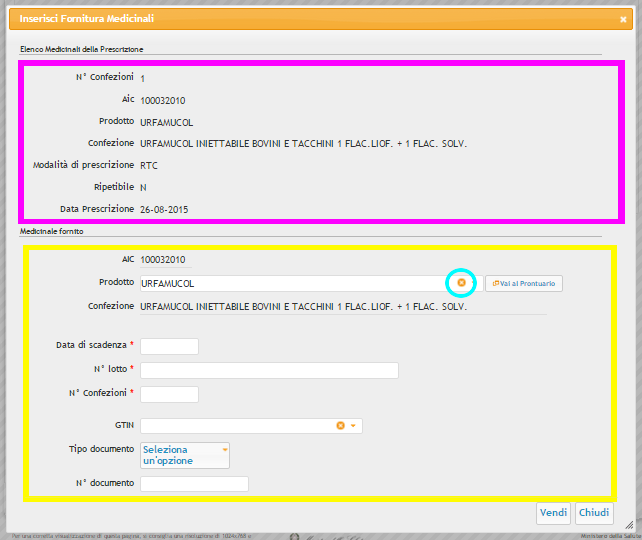The image size is (642, 540).
Task: Clear the Prodotto field with orange X icon
Action: [x=461, y=282]
